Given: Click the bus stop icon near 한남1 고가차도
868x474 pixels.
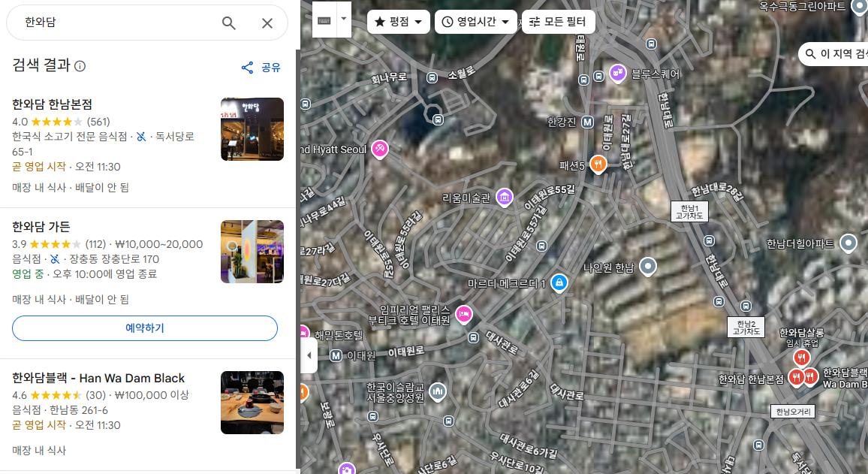Looking at the screenshot, I should point(709,241).
